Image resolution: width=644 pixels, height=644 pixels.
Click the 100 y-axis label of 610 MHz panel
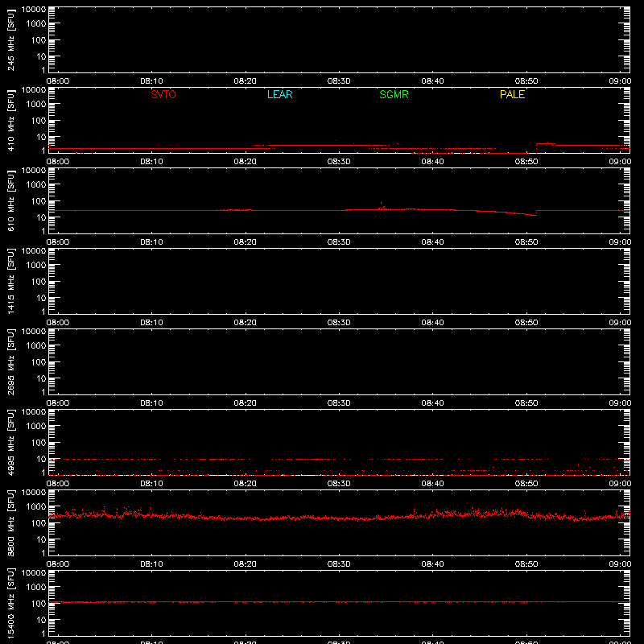coord(39,201)
